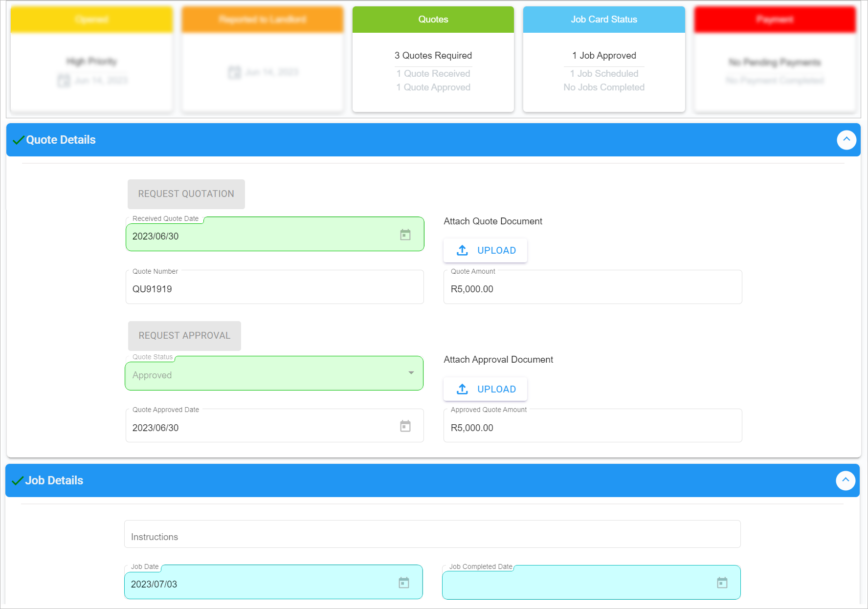Open calendar picker for Received Quote Date
Screen dimensions: 868x609
pos(405,235)
